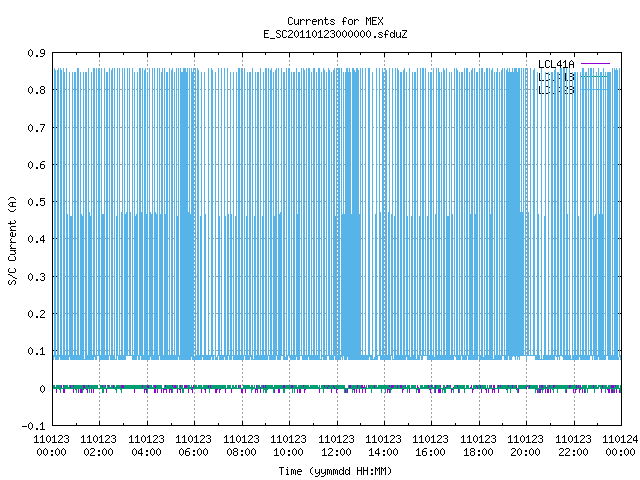Click the 12:00 x-axis tick label
Image resolution: width=640 pixels, height=480 pixels.
point(336,452)
